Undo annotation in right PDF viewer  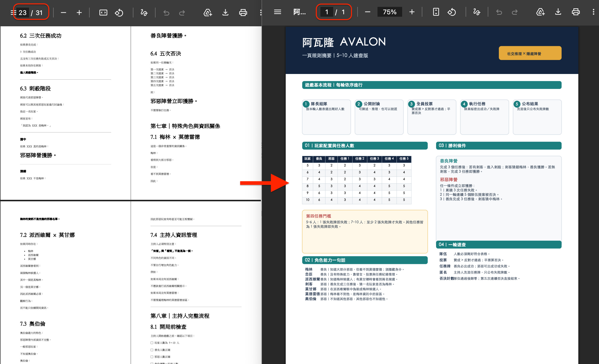tap(499, 12)
